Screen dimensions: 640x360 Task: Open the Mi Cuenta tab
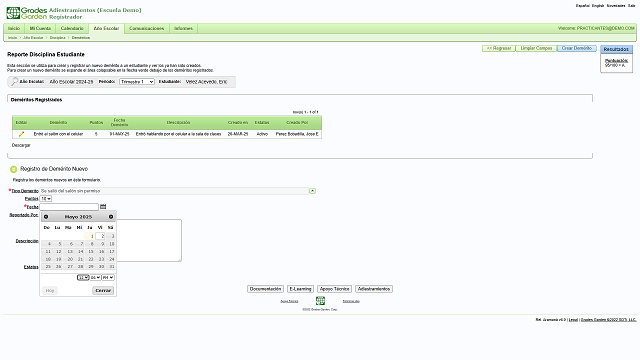40,29
